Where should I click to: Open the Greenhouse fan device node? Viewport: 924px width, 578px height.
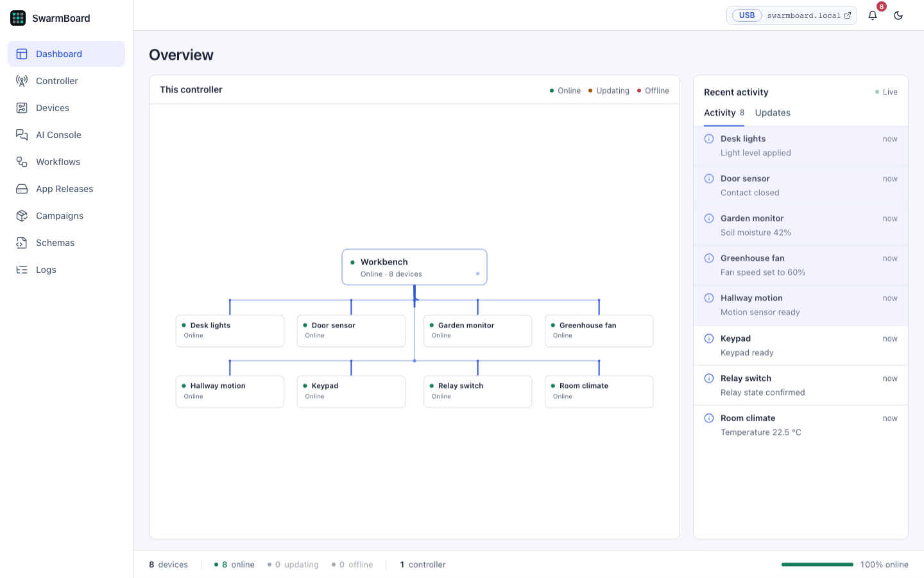click(x=599, y=331)
